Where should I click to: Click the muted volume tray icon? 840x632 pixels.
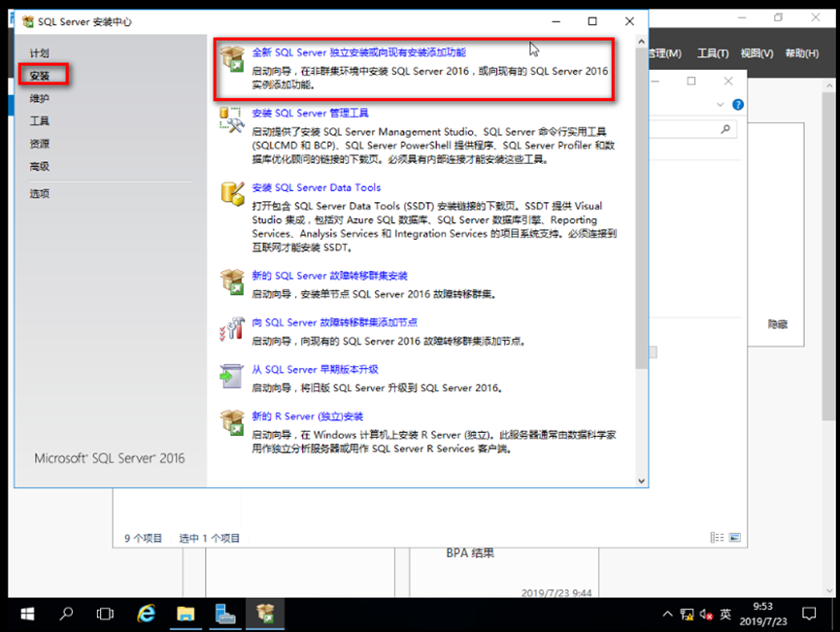(x=706, y=615)
